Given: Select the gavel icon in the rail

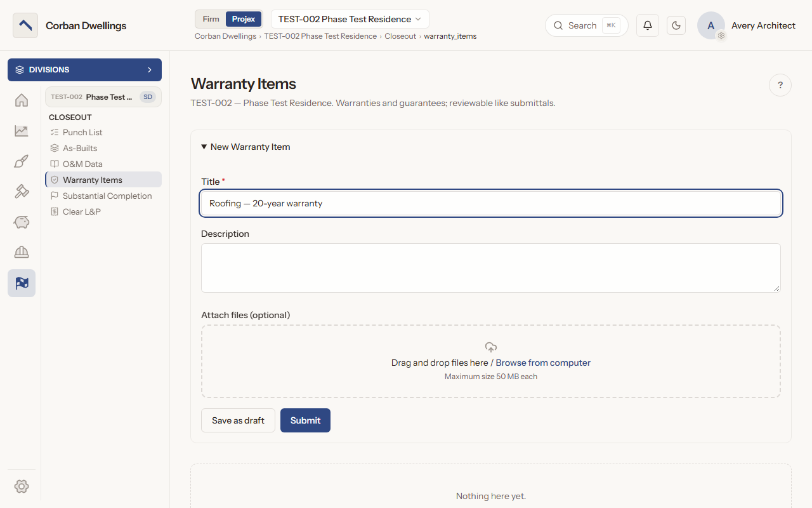Looking at the screenshot, I should pyautogui.click(x=22, y=192).
